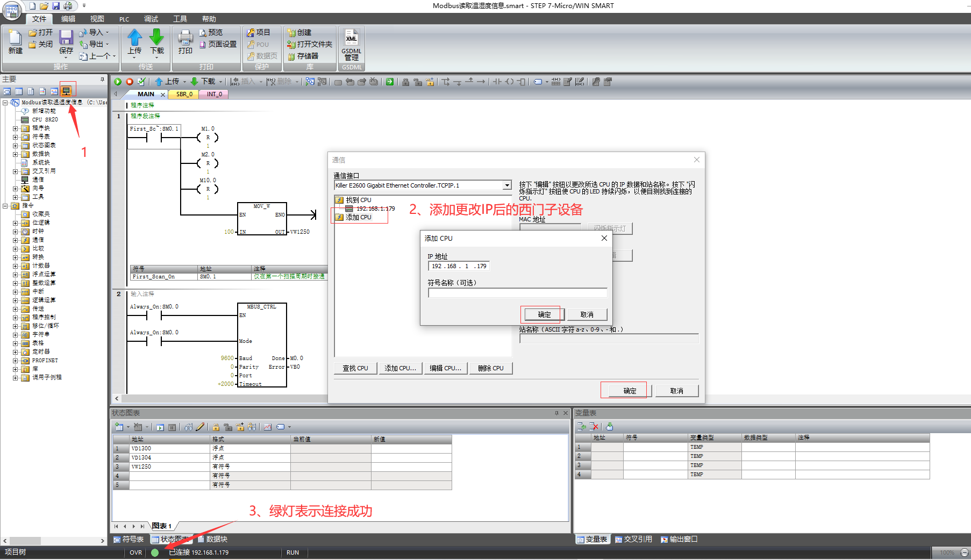Viewport: 971px width, 560px height.
Task: Click the 符号名称 input field
Action: (517, 293)
